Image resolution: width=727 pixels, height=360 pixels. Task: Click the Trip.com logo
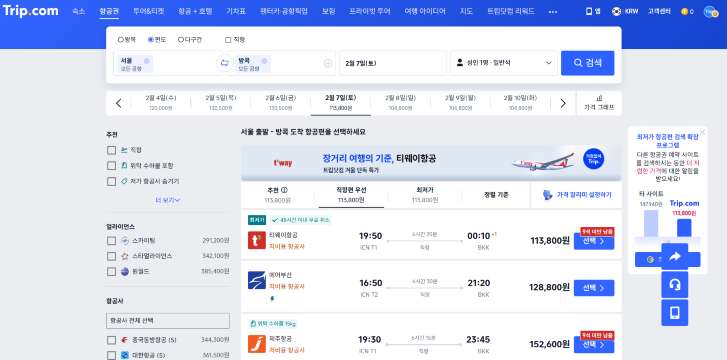pos(31,11)
